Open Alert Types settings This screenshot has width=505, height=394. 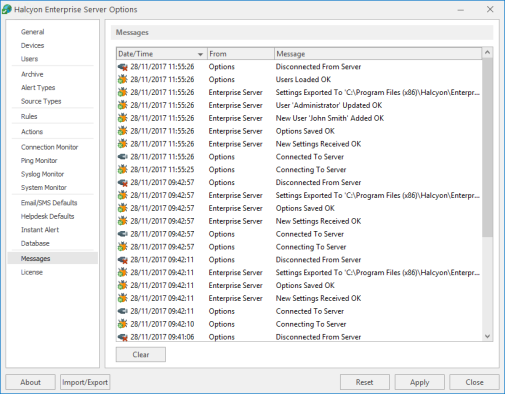tap(38, 88)
